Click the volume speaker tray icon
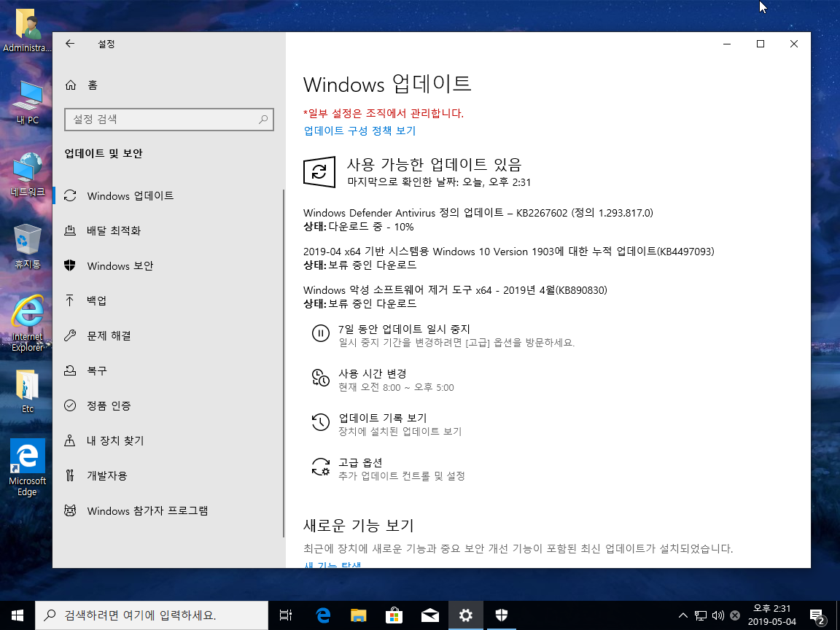Viewport: 840px width, 630px height. (x=717, y=615)
